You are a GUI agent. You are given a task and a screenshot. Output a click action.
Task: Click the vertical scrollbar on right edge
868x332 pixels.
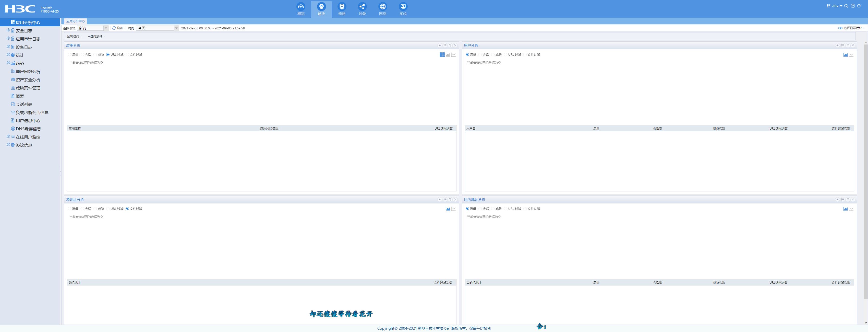click(865, 169)
